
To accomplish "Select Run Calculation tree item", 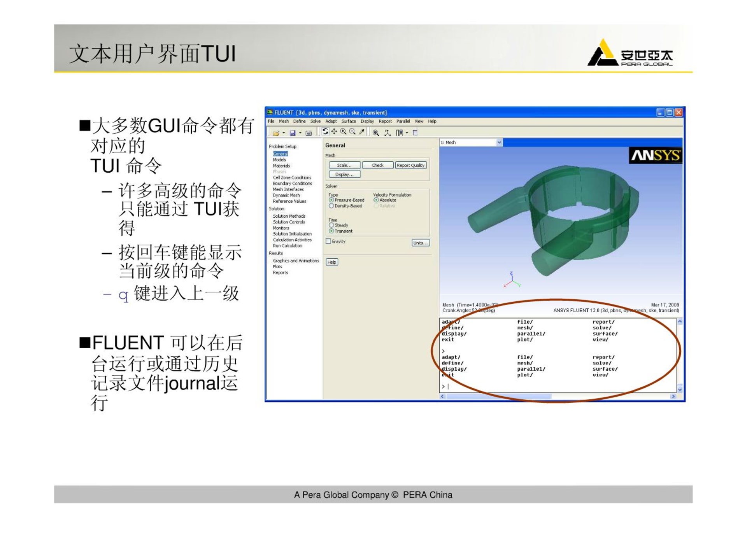I will [x=288, y=246].
